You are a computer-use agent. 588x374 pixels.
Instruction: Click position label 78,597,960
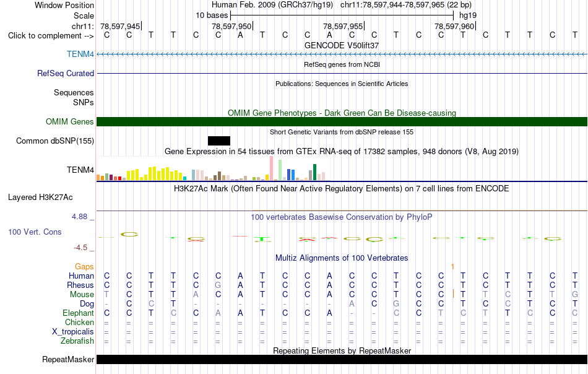(454, 26)
